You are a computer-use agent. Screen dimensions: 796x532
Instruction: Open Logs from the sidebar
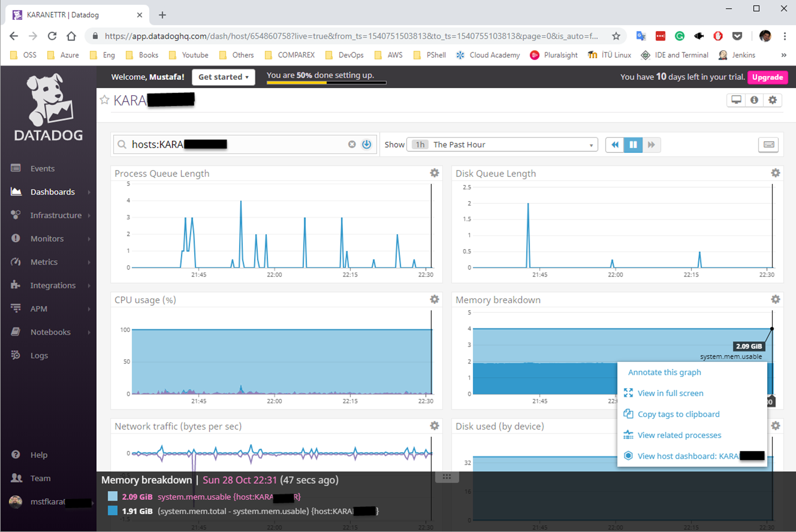pos(39,356)
